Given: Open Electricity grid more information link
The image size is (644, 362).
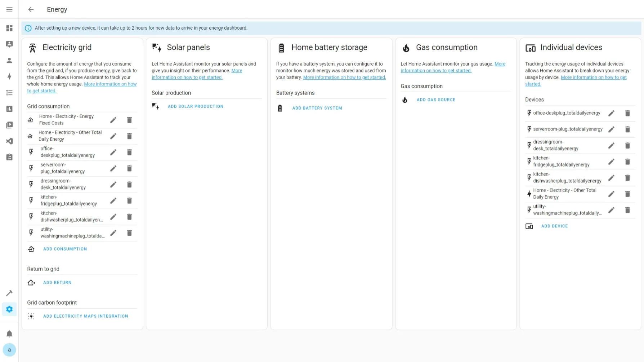Looking at the screenshot, I should pos(110,84).
